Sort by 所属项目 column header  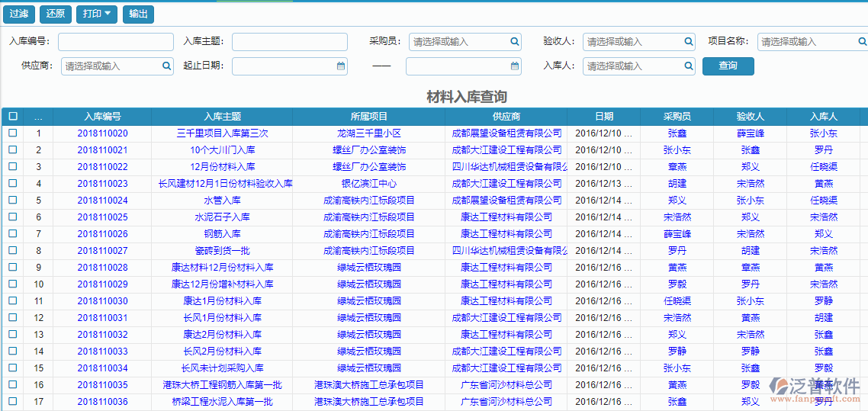[x=369, y=117]
